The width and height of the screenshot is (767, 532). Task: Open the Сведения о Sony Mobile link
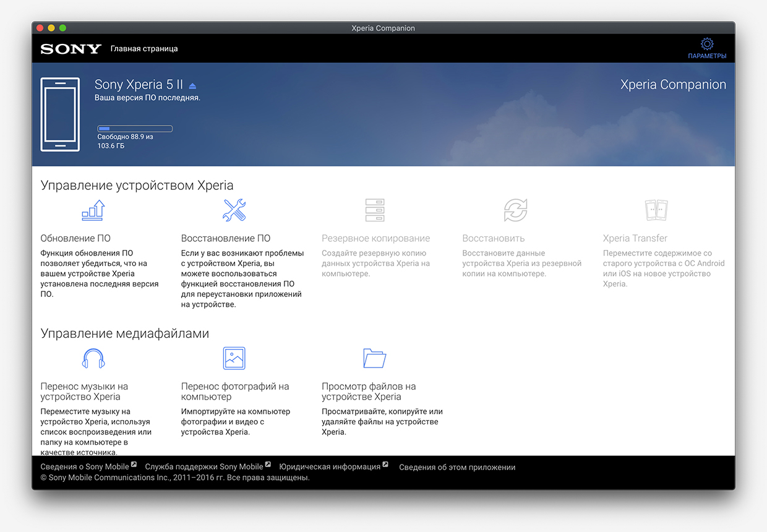(x=85, y=467)
